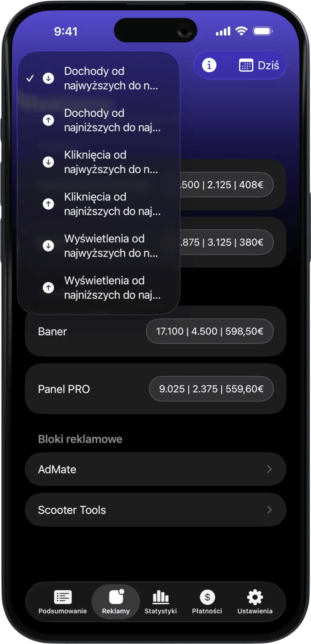Viewport: 311px width, 644px height.
Task: Tap the checkmark on Dochody od najwyższych
Action: [x=30, y=78]
